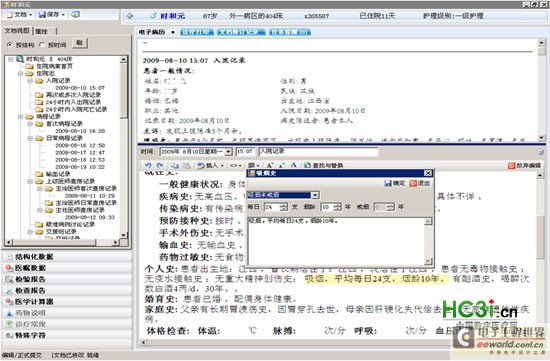Viewport: 550px width, 361px height.
Task: Click the undo arrow in editor toolbar
Action: [x=148, y=165]
